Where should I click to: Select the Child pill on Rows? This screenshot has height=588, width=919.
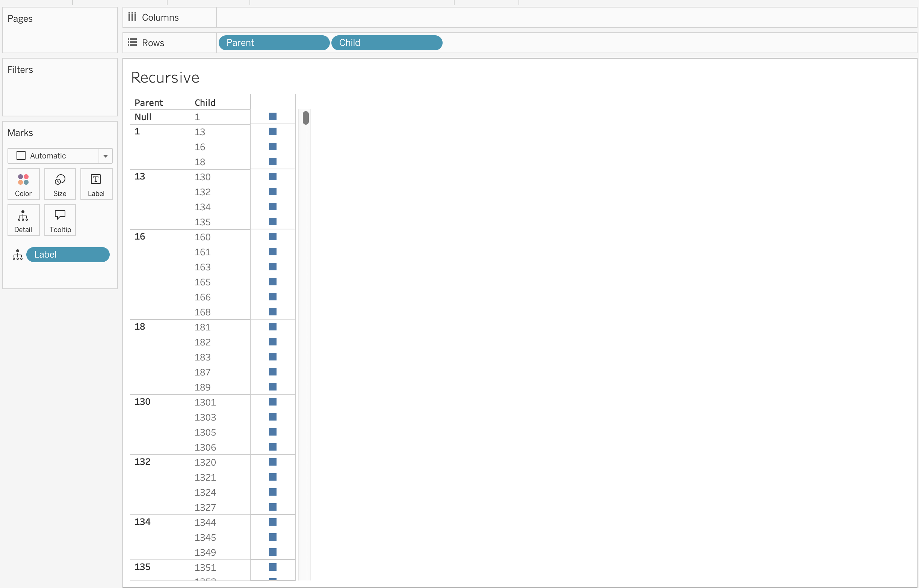tap(386, 43)
